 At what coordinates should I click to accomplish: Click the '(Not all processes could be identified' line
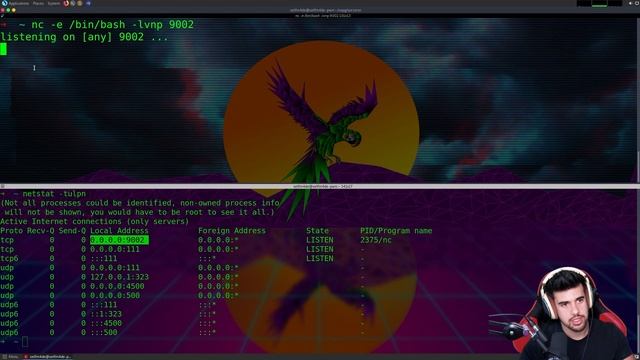[x=140, y=203]
